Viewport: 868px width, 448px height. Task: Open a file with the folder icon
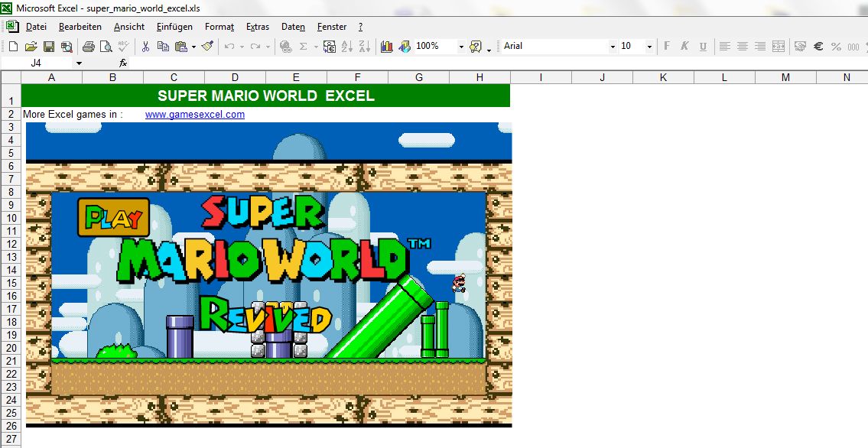[x=31, y=47]
